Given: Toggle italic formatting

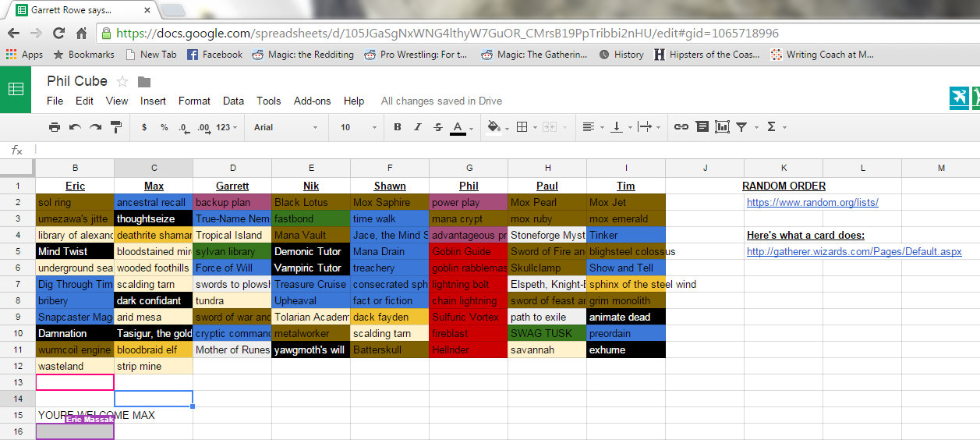Looking at the screenshot, I should click(x=418, y=127).
